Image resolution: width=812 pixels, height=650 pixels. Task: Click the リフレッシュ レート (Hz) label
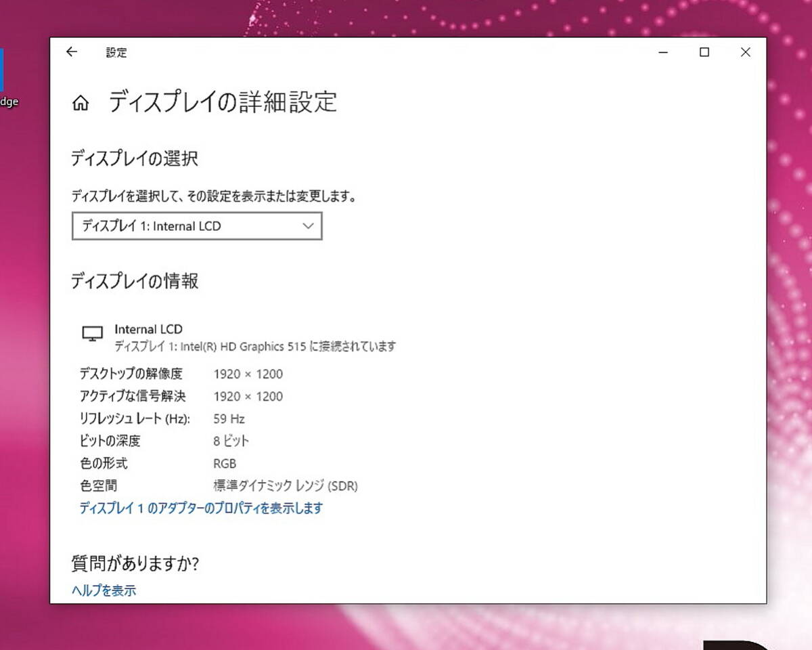[x=135, y=418]
